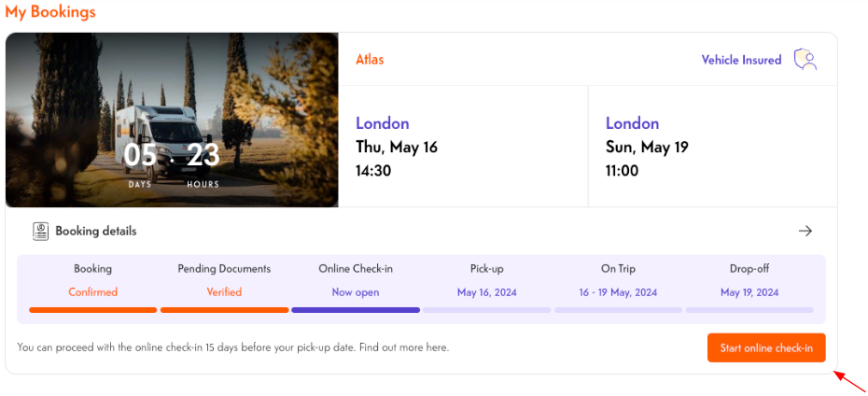This screenshot has height=396, width=868.
Task: Click the pick-up London location
Action: [383, 123]
